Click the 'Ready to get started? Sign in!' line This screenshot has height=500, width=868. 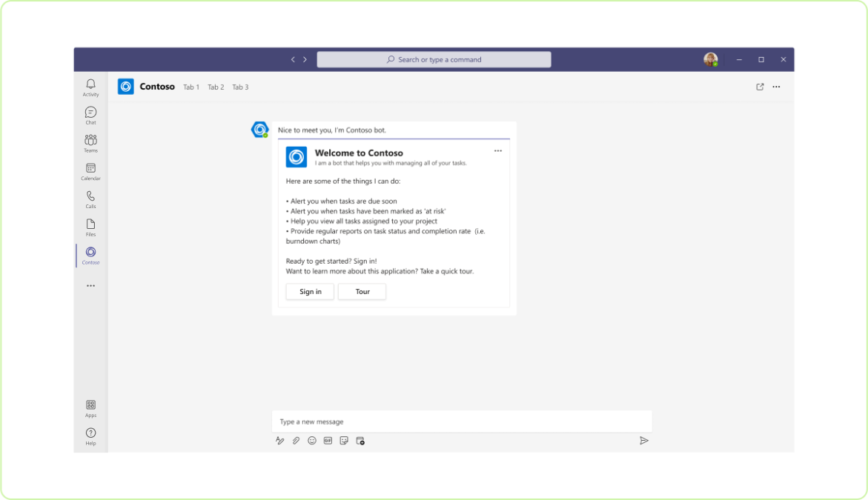(331, 261)
